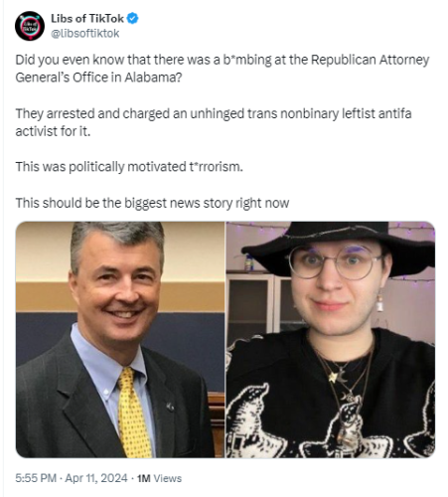Image resolution: width=448 pixels, height=497 pixels.
Task: Click the text "activist for it."
Action: click(53, 131)
